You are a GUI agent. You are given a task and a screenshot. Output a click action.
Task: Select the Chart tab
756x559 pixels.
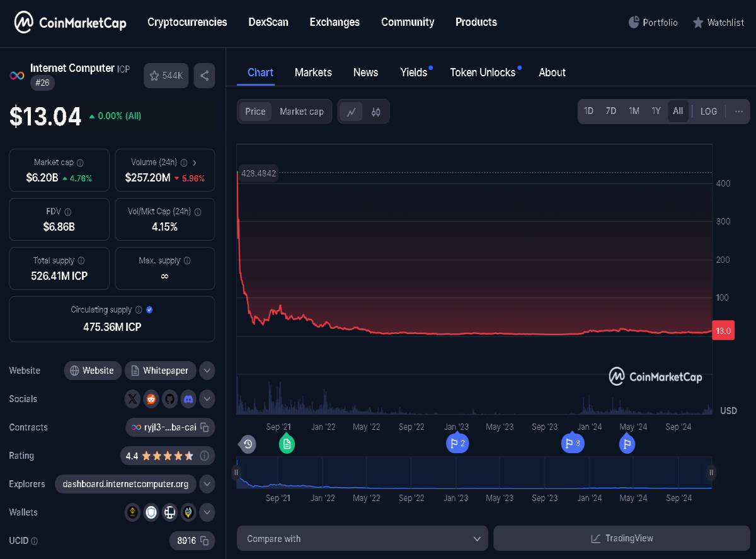point(260,72)
